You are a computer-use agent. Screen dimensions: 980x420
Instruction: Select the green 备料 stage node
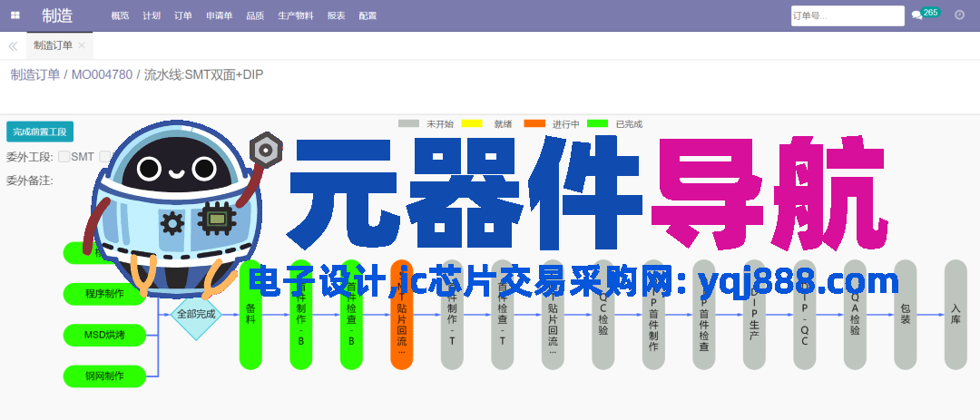click(x=250, y=315)
